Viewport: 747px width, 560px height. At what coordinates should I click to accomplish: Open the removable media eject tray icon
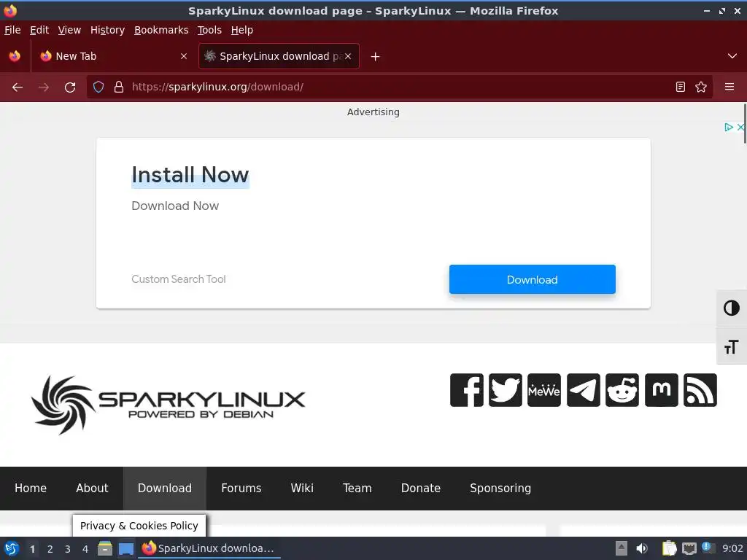coord(622,548)
